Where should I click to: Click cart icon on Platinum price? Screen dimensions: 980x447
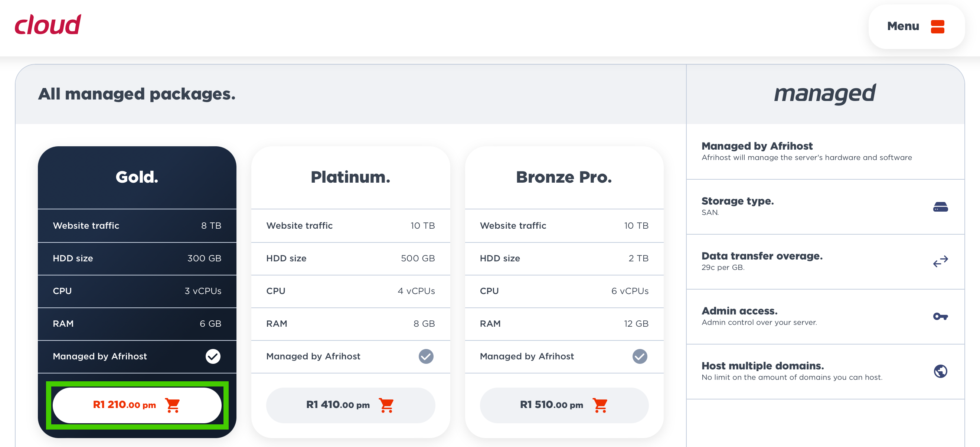386,405
